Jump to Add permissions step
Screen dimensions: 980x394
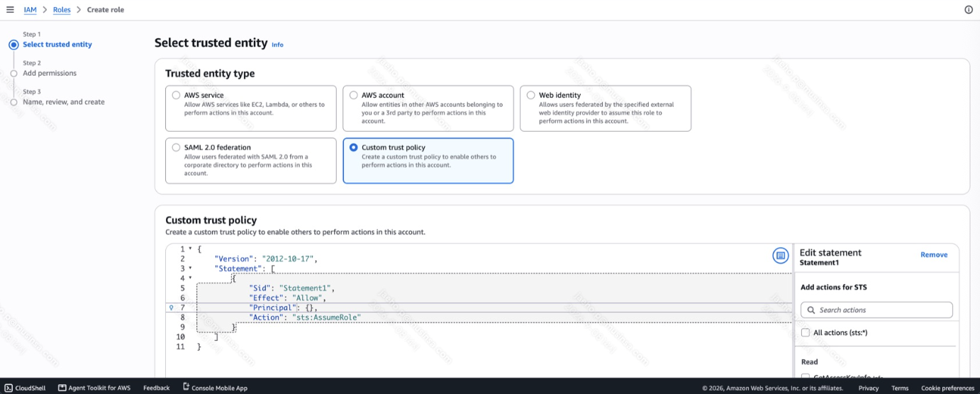[x=50, y=73]
